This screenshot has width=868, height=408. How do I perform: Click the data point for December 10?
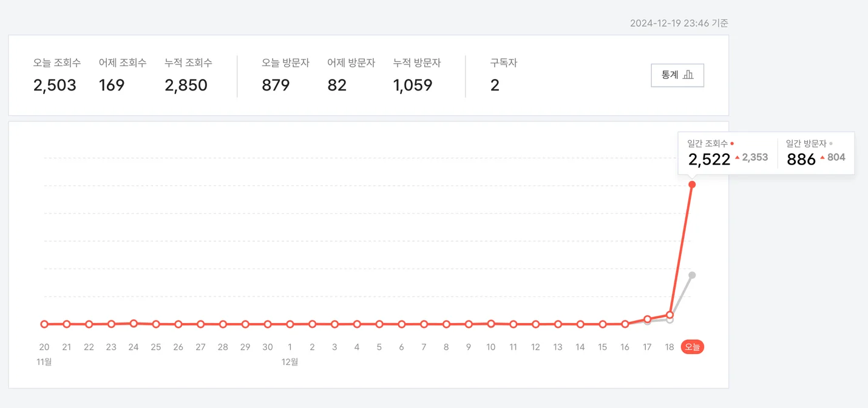(x=491, y=324)
